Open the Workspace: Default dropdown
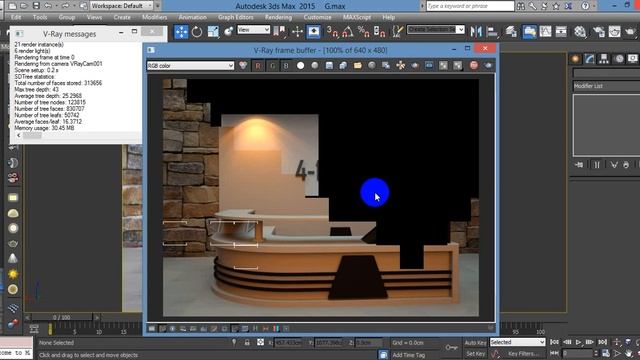 click(x=121, y=6)
